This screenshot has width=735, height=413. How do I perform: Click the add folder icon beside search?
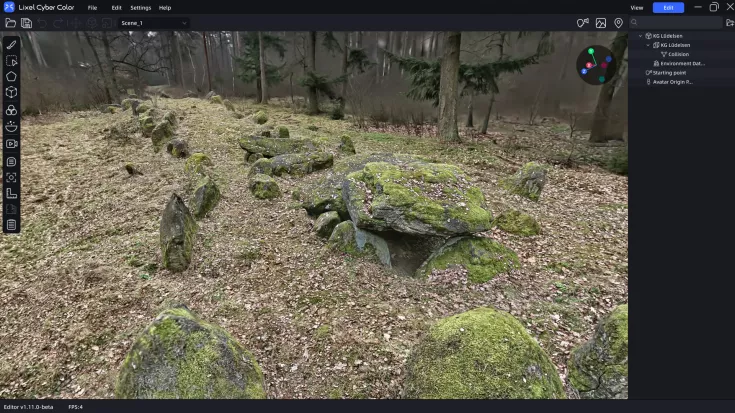click(x=730, y=23)
